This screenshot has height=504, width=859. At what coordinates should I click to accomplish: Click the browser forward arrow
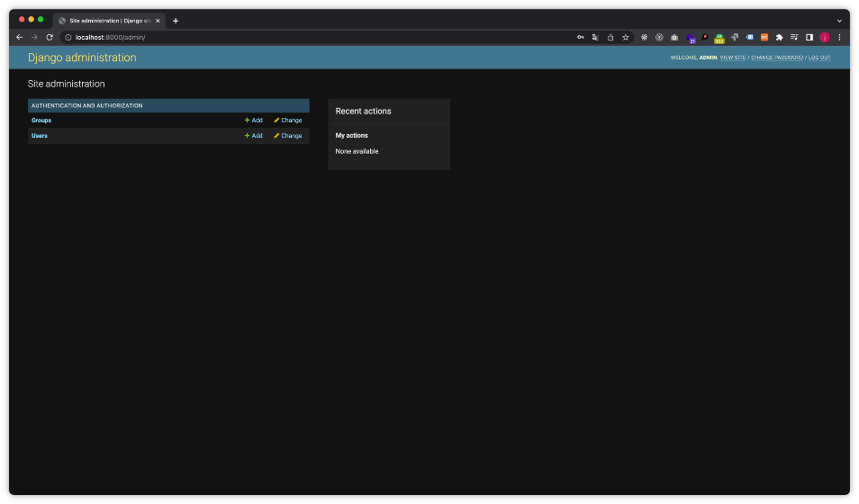[x=34, y=37]
